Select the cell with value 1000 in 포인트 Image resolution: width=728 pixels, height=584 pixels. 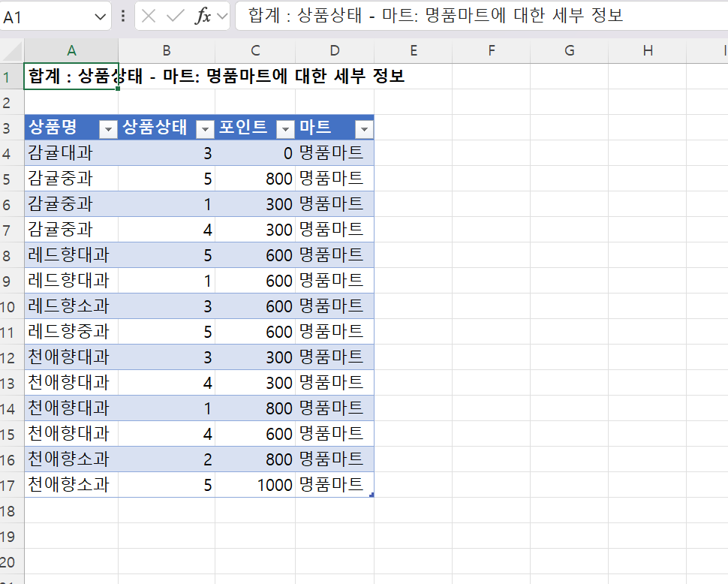click(x=255, y=485)
